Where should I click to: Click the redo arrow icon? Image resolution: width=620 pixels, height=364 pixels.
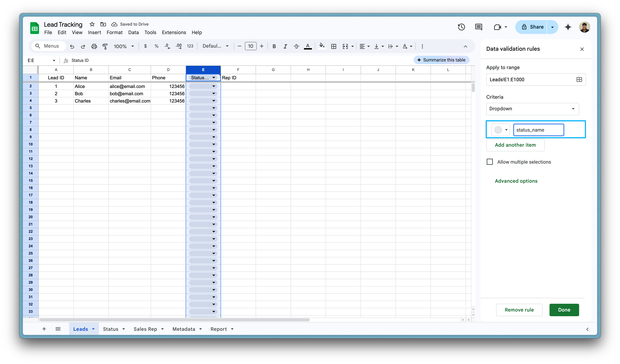tap(83, 46)
